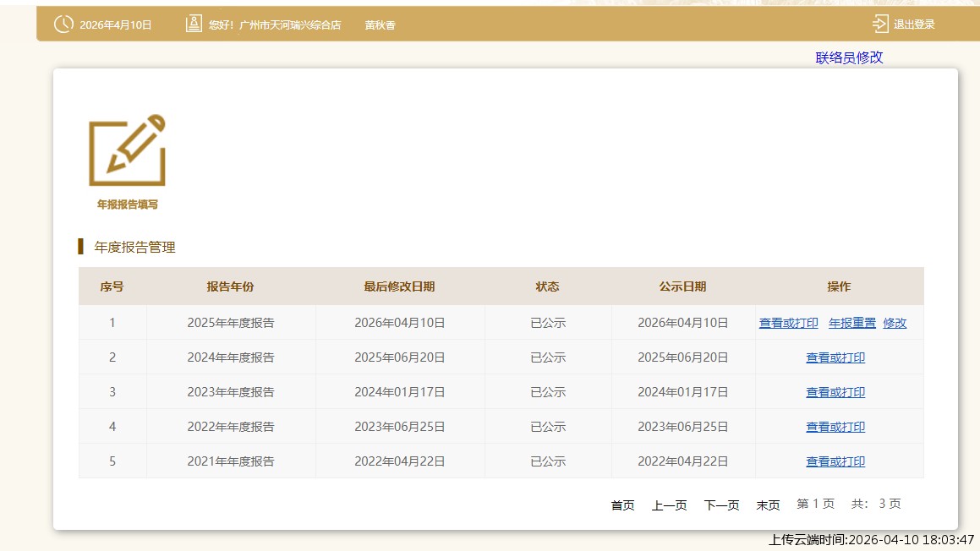This screenshot has height=551, width=980.
Task: Click the 报告年份 column header
Action: point(230,286)
